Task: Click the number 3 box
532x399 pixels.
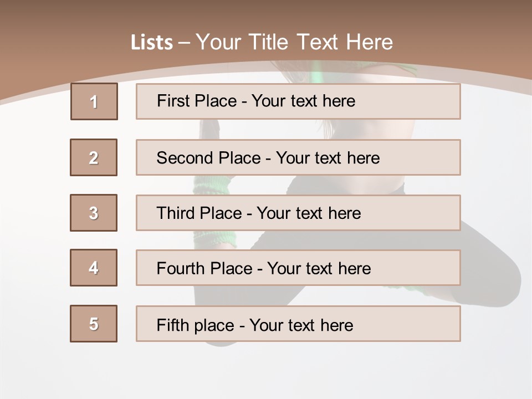Action: tap(94, 213)
